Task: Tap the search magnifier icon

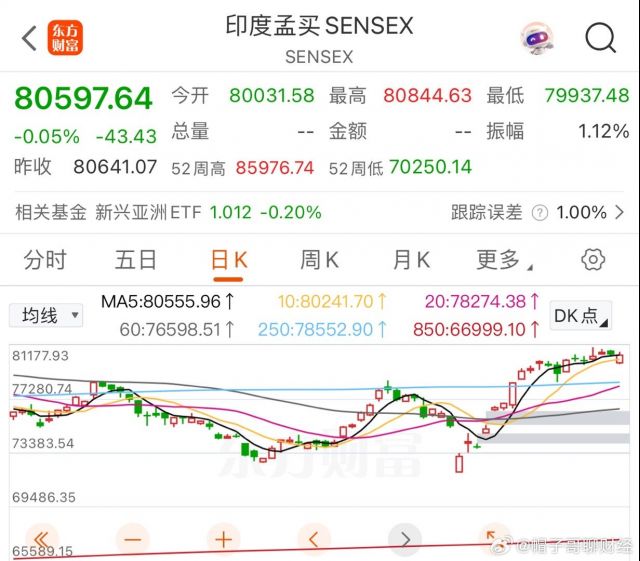Action: pyautogui.click(x=600, y=38)
